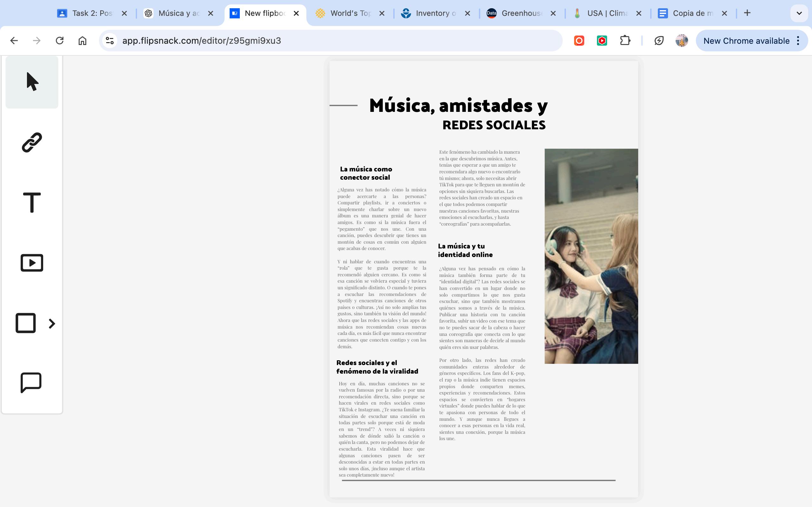Select the Música, amistades y title text
This screenshot has width=812, height=507.
(x=458, y=106)
